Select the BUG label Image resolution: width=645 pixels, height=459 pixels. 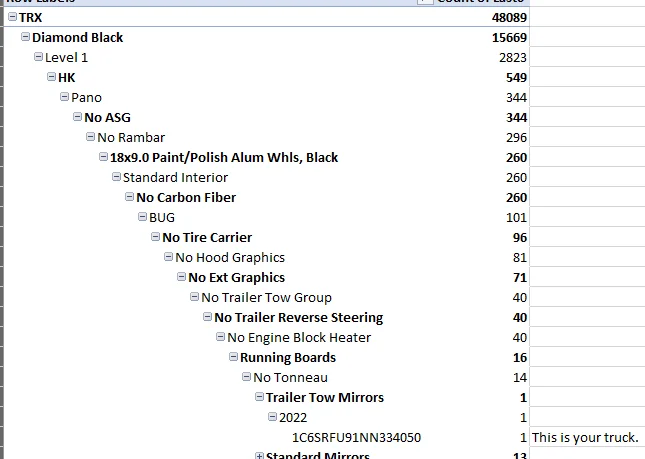point(162,218)
